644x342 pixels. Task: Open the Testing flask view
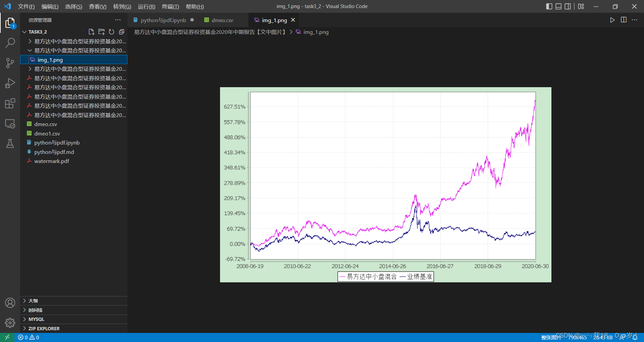(10, 144)
